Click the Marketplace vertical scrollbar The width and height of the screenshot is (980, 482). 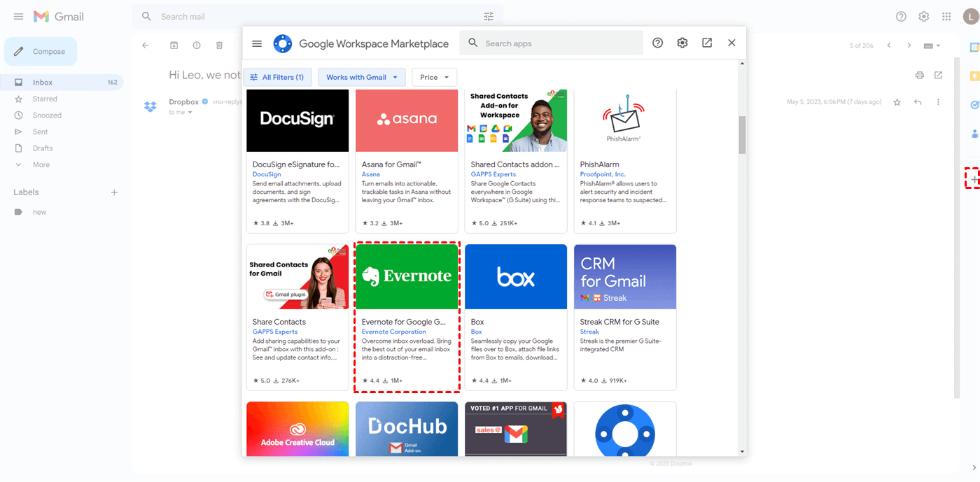click(x=743, y=135)
